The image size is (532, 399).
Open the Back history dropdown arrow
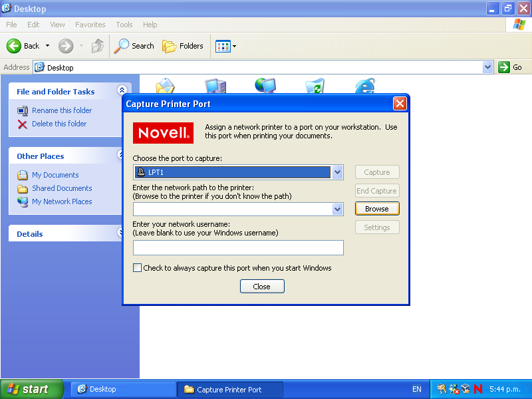point(47,45)
